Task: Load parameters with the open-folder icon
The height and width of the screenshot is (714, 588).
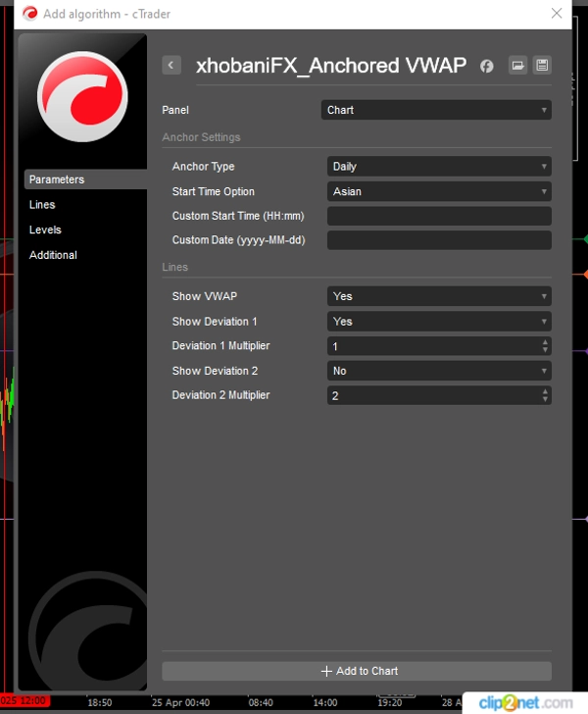Action: click(x=517, y=66)
